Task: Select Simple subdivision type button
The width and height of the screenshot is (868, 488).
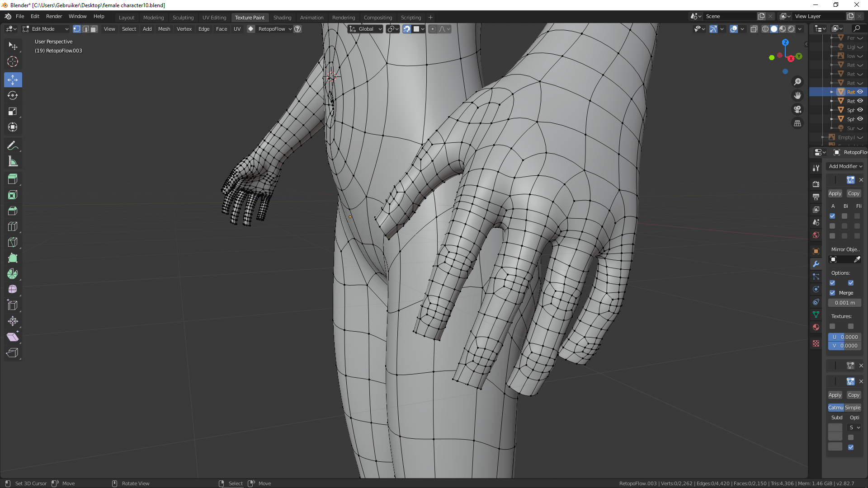Action: click(853, 408)
